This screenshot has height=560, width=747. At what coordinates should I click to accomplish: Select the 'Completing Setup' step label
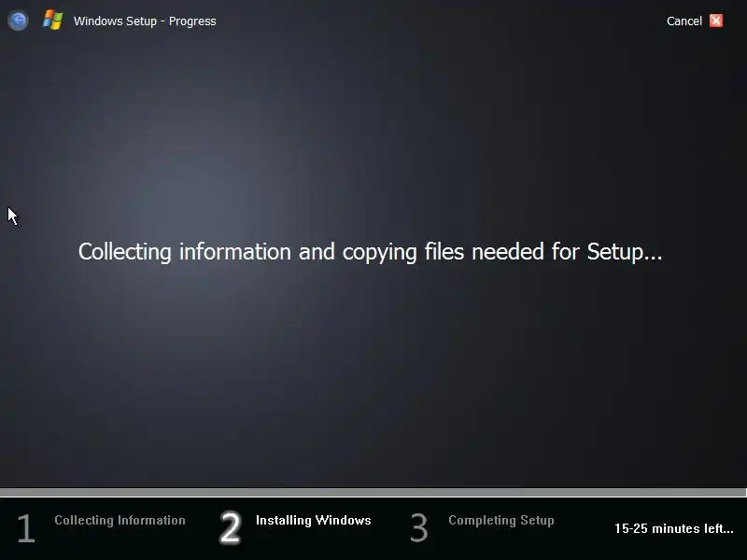(x=501, y=520)
